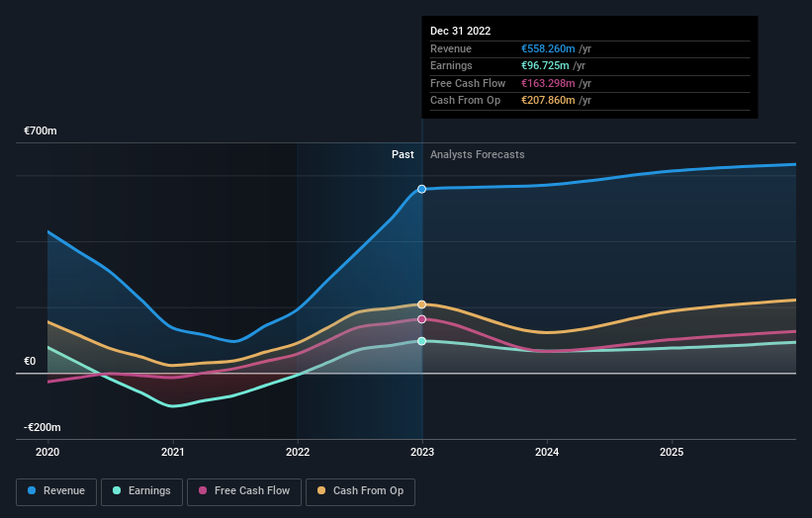The width and height of the screenshot is (812, 518).
Task: Click the Cash From Op label in tooltip
Action: click(465, 101)
